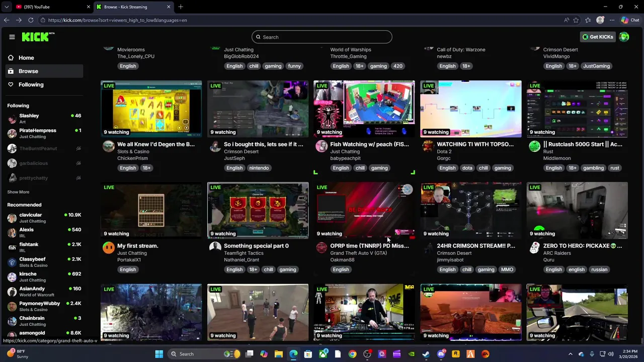Click ChickenPrism streamer avatar
Screen dimensions: 644x362
[x=109, y=146]
